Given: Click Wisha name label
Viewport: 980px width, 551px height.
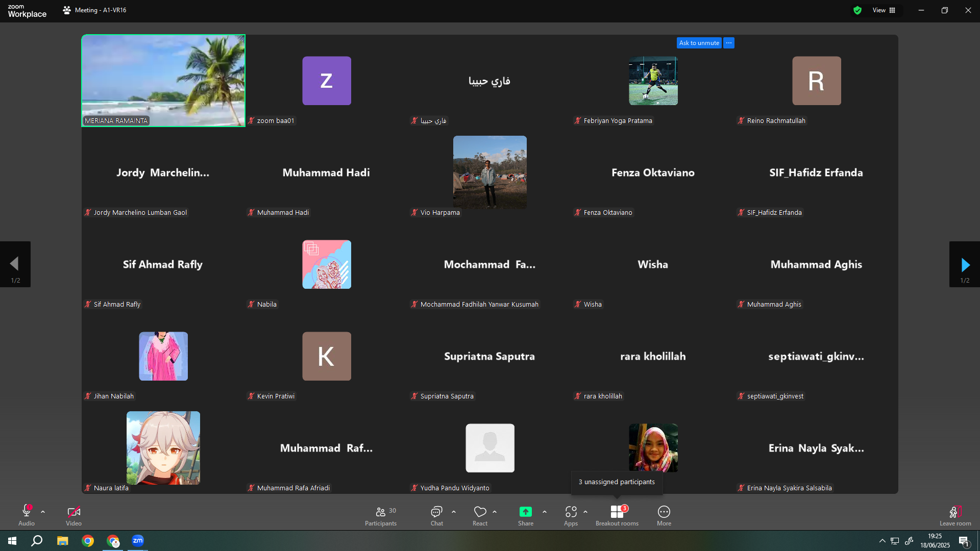Looking at the screenshot, I should tap(593, 304).
